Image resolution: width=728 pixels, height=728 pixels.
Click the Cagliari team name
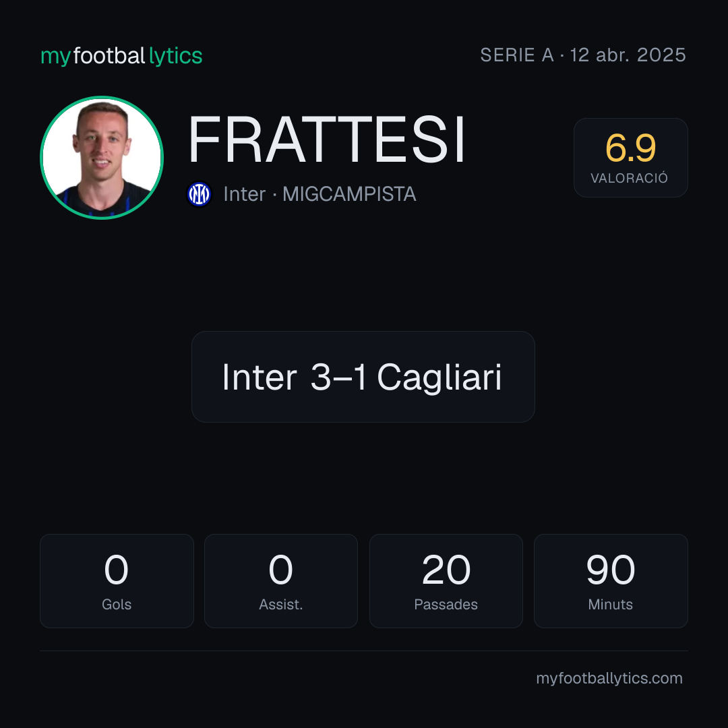click(x=439, y=377)
